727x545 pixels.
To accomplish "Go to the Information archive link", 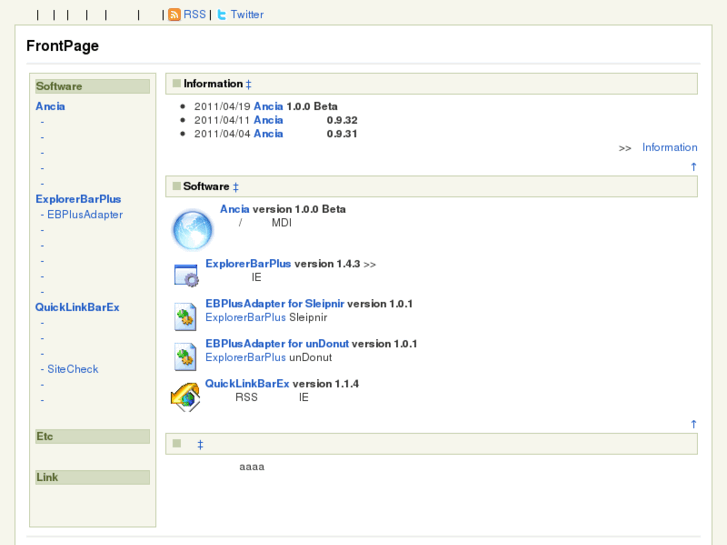I will (669, 147).
